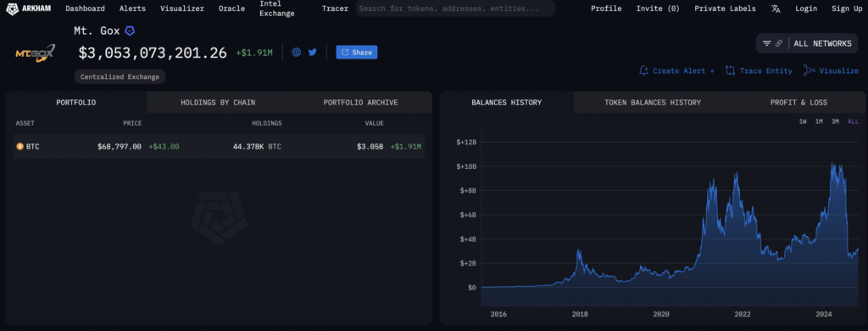
Task: Click the verified badge next to Mt. Gox
Action: tap(130, 31)
